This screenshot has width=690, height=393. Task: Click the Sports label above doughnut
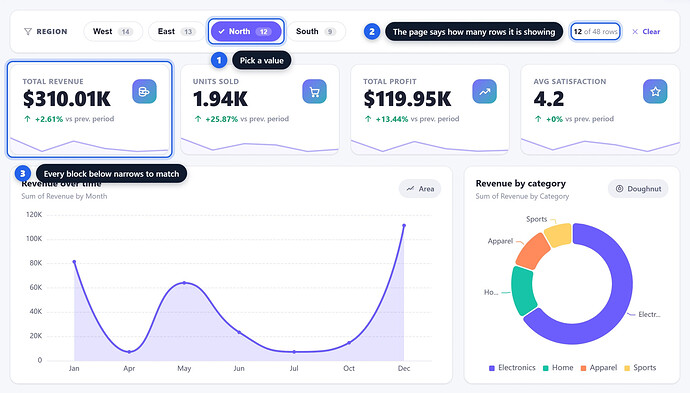[x=536, y=219]
